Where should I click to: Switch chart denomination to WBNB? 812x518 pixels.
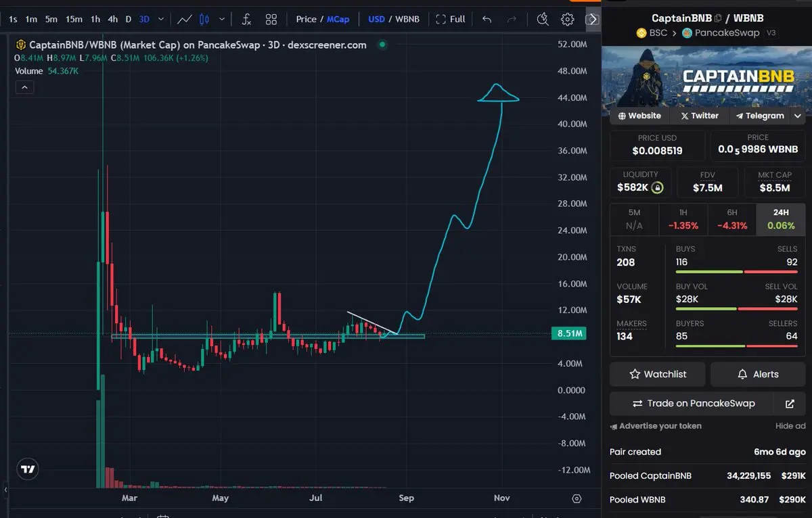coord(407,19)
